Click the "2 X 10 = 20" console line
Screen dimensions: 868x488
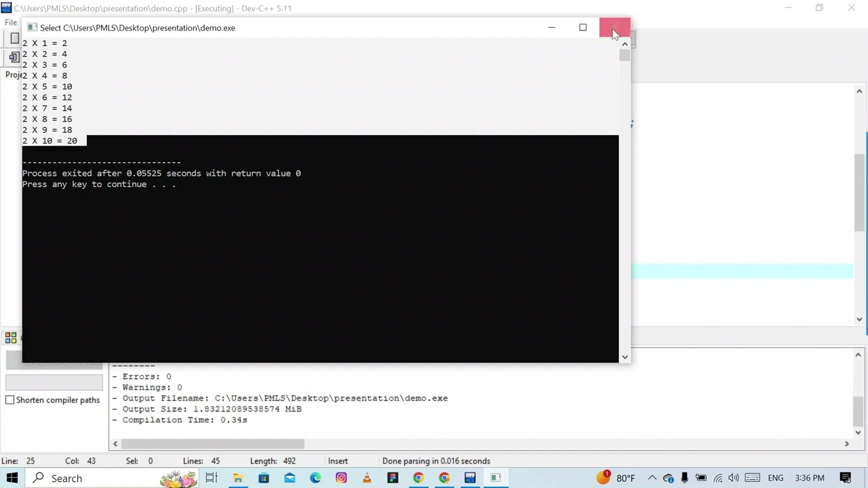pyautogui.click(x=50, y=140)
